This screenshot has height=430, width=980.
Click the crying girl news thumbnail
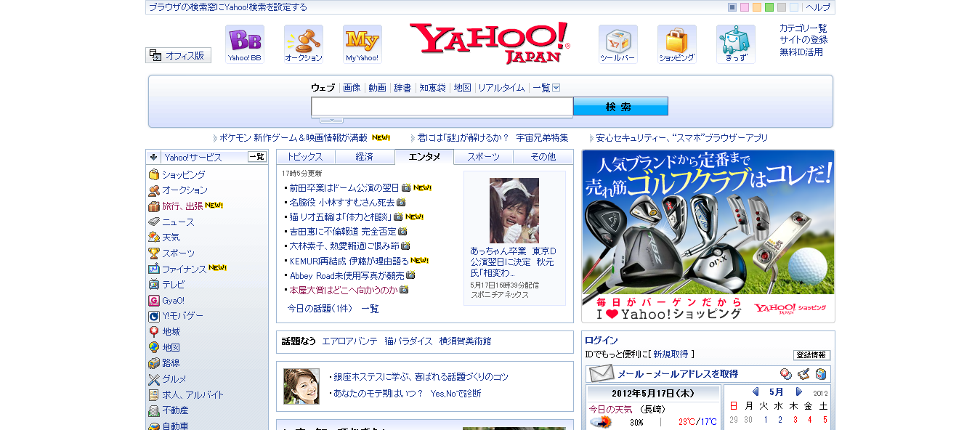point(514,211)
